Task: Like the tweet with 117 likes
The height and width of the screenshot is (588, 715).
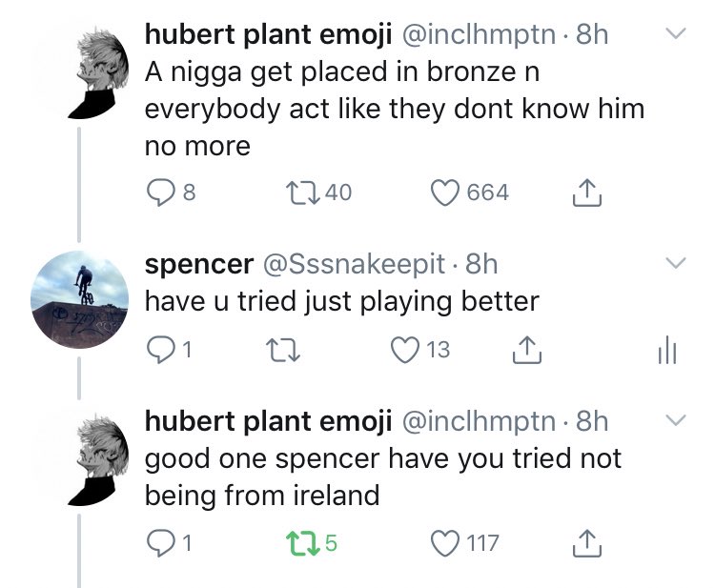Action: pos(444,543)
